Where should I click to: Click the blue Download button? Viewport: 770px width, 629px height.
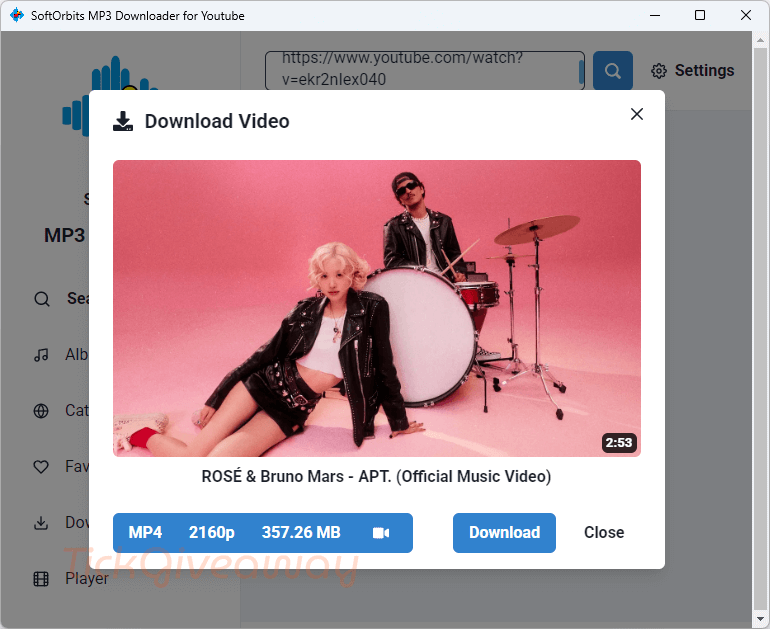[504, 533]
